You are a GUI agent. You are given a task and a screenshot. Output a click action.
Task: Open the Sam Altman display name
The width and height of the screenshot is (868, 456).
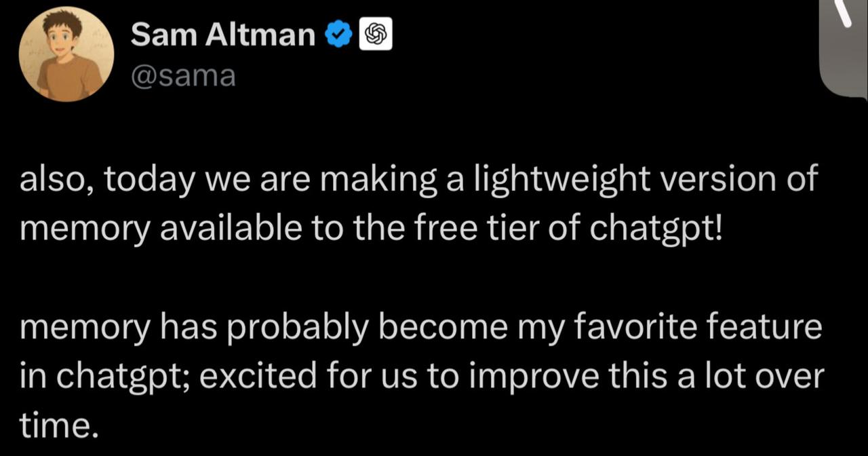coord(222,35)
